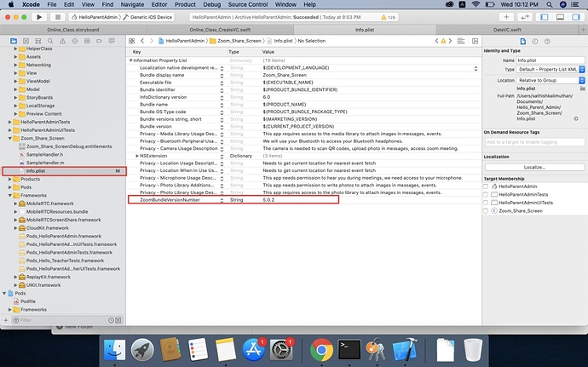Open the Source Control menu
The width and height of the screenshot is (588, 367).
coord(248,4)
